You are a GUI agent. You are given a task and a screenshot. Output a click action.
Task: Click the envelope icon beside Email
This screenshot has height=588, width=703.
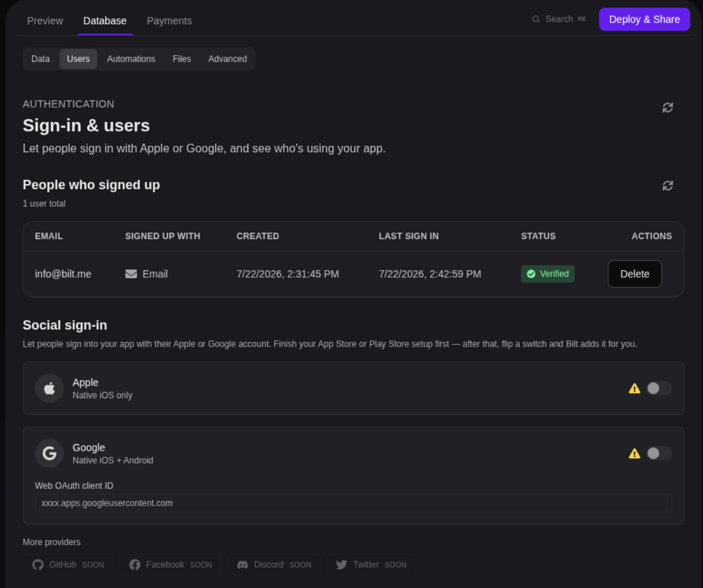131,274
